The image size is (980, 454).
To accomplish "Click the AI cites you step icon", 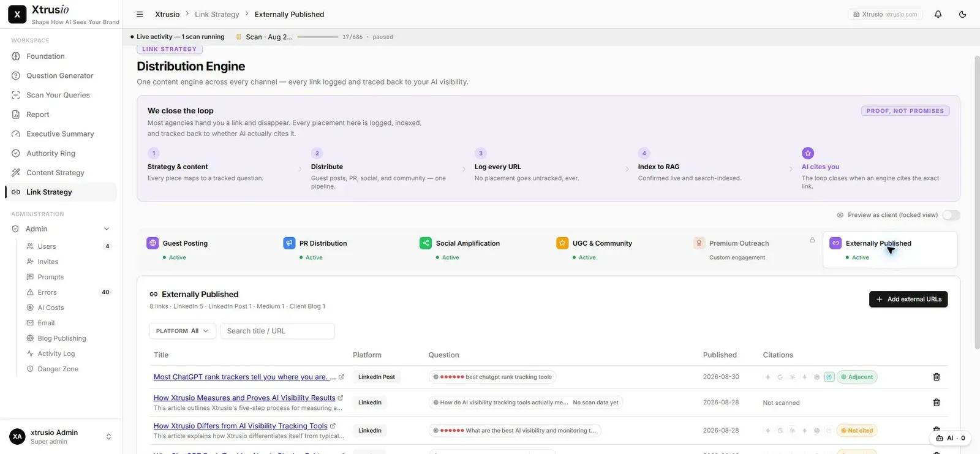I will point(808,153).
